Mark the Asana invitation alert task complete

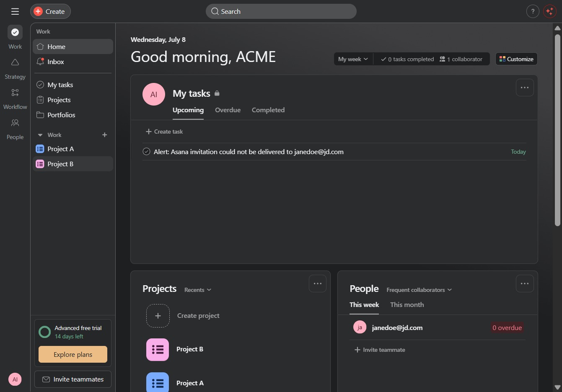point(146,152)
